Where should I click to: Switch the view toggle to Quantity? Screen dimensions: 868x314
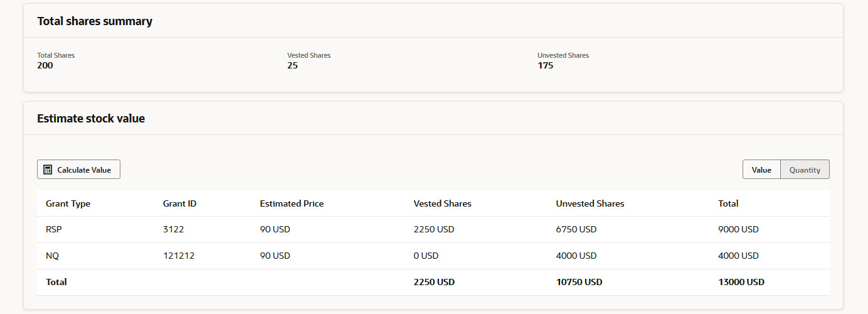point(805,170)
